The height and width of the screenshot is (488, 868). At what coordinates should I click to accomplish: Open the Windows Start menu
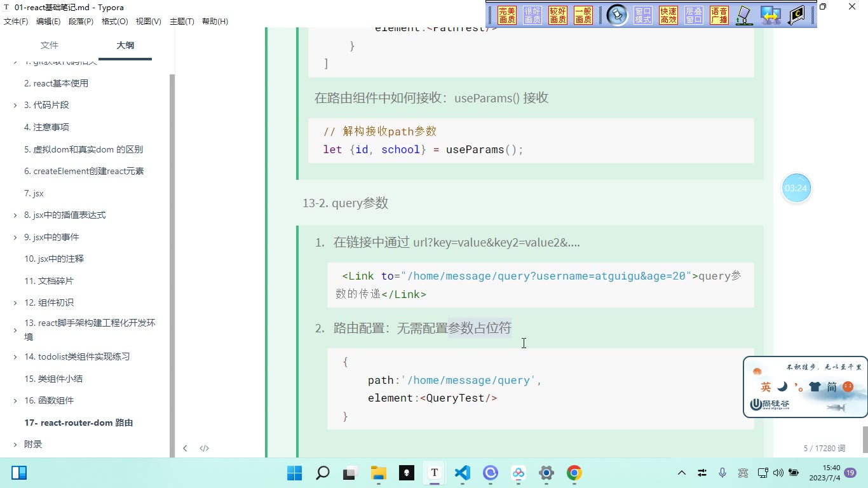click(294, 473)
